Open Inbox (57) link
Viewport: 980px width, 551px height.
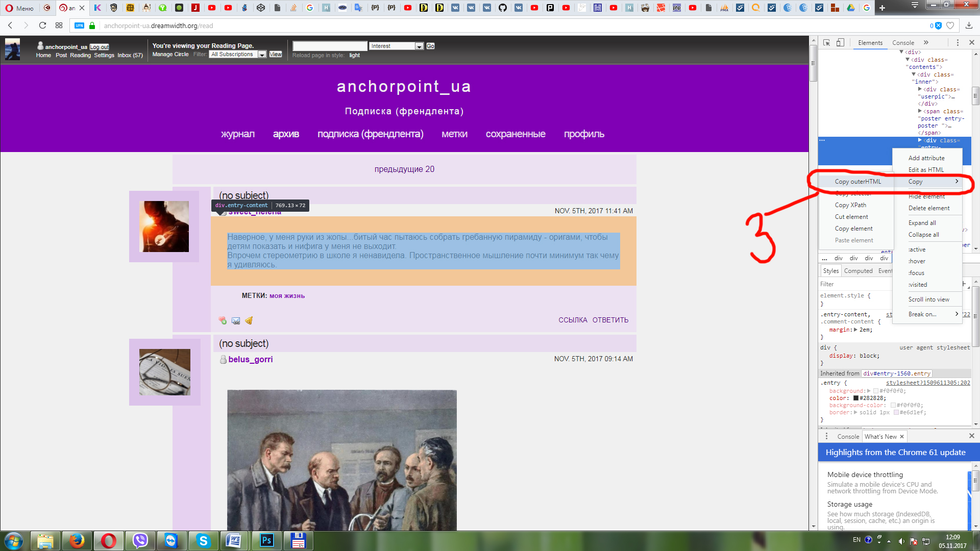click(x=130, y=55)
